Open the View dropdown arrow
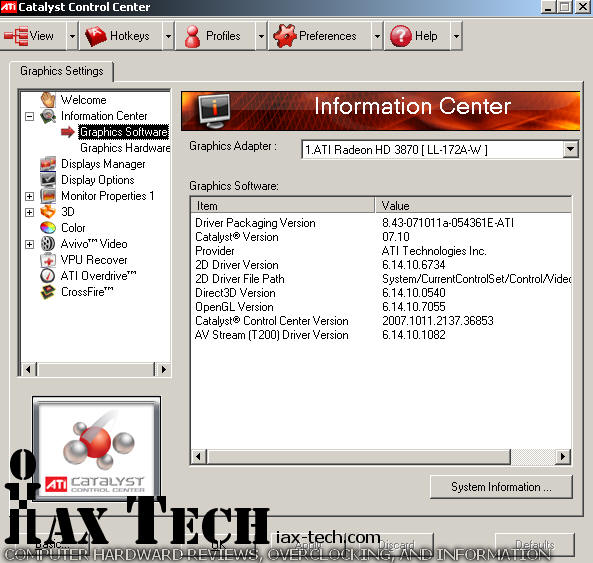 tap(72, 36)
